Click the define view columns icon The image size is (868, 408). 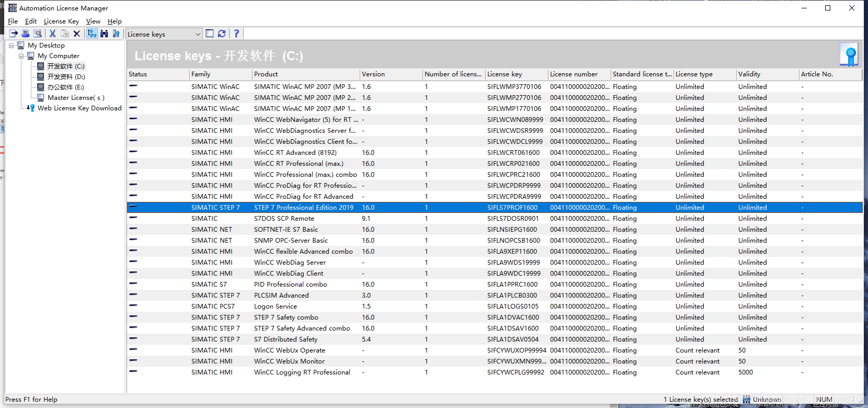point(209,33)
